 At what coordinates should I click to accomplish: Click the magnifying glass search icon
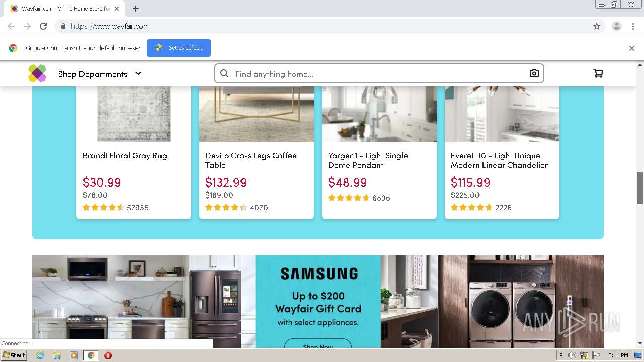(x=224, y=74)
